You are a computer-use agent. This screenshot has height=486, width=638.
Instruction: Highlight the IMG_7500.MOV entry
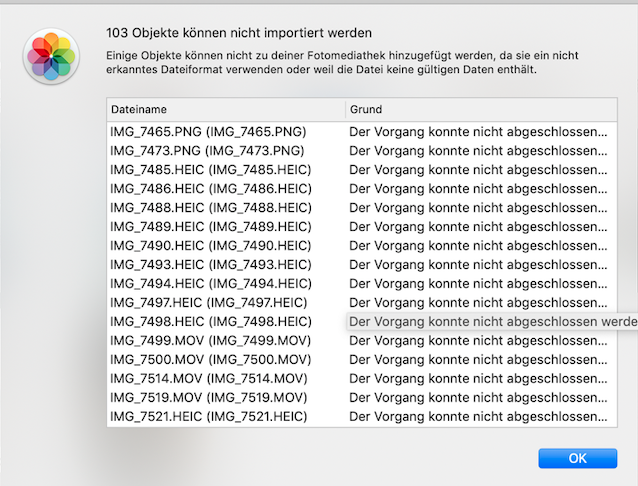click(208, 359)
